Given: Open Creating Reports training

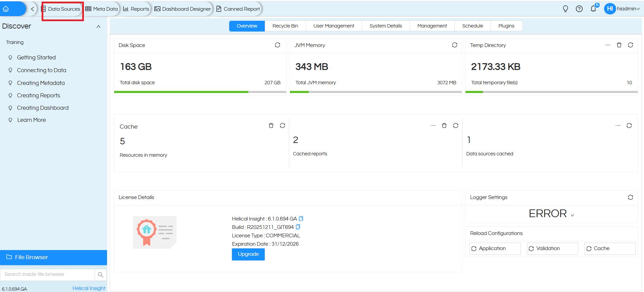Looking at the screenshot, I should coord(38,95).
